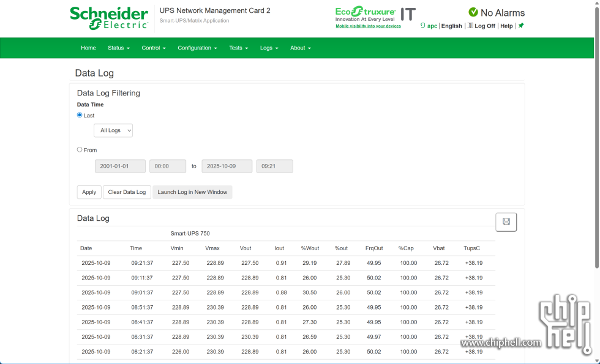Open the About menu
This screenshot has height=364, width=600.
300,48
